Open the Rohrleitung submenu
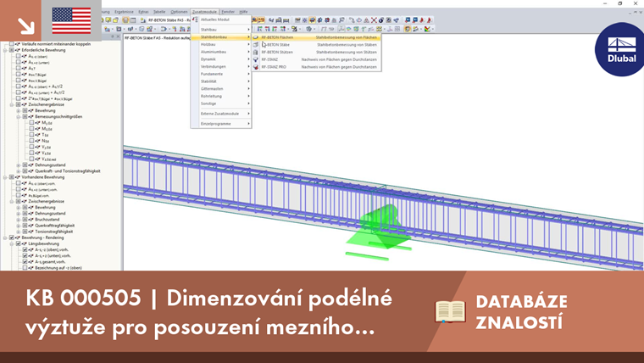Screen dimensions: 644x363 pos(221,96)
